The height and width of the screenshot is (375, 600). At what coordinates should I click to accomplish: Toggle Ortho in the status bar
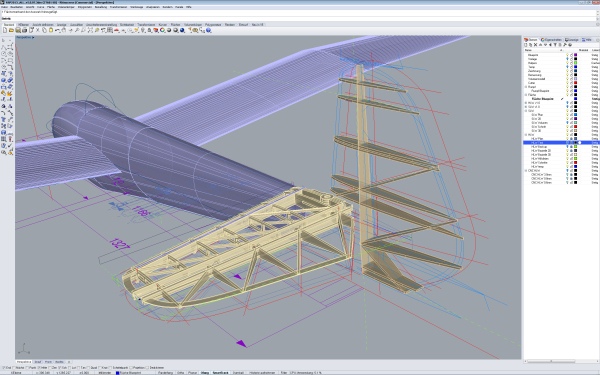click(180, 373)
